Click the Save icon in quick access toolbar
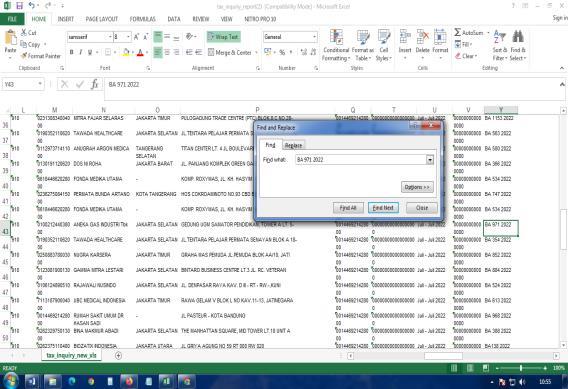 tap(19, 6)
